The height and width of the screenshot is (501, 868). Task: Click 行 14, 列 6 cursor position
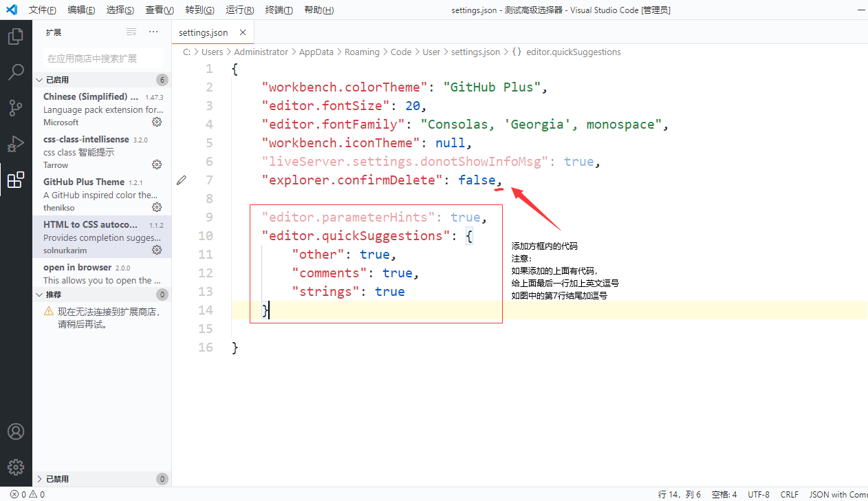680,494
